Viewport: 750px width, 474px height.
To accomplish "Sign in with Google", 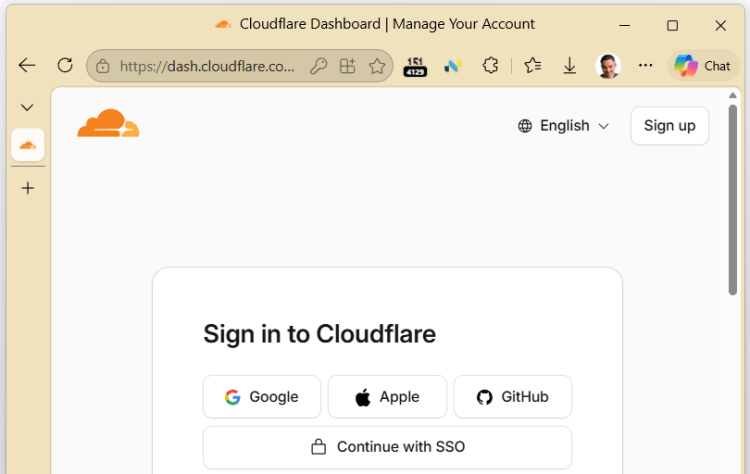I will [x=262, y=397].
